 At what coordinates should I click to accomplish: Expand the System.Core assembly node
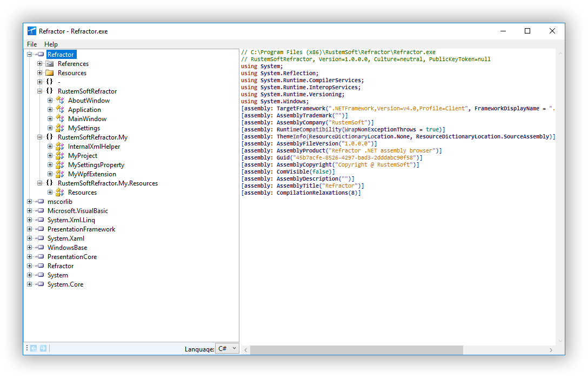[30, 284]
